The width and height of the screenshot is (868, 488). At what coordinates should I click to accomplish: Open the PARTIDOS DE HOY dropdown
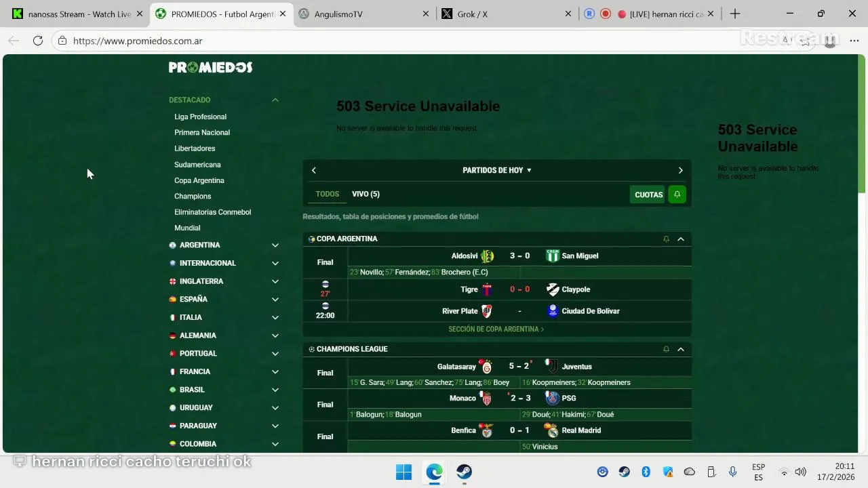point(497,170)
